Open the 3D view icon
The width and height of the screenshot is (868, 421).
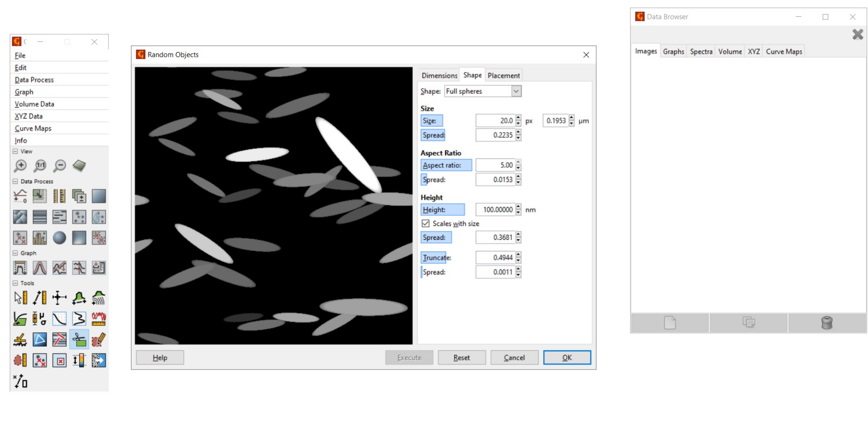click(x=79, y=166)
